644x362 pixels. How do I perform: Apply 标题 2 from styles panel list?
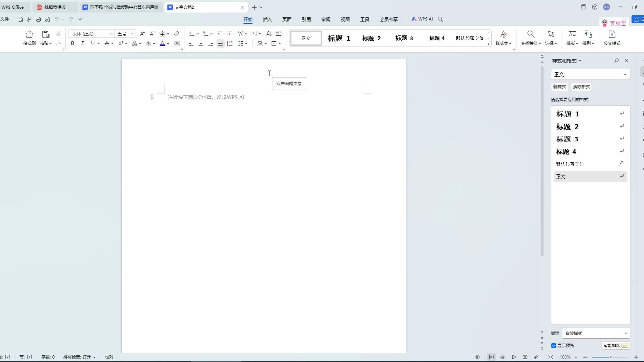590,127
